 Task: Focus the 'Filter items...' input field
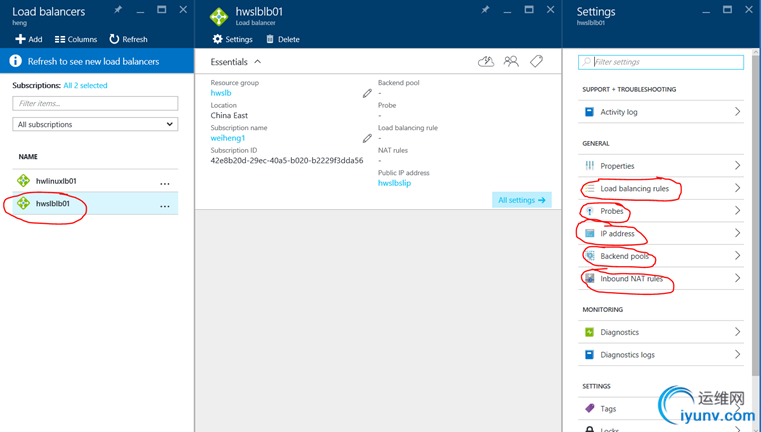[x=95, y=103]
